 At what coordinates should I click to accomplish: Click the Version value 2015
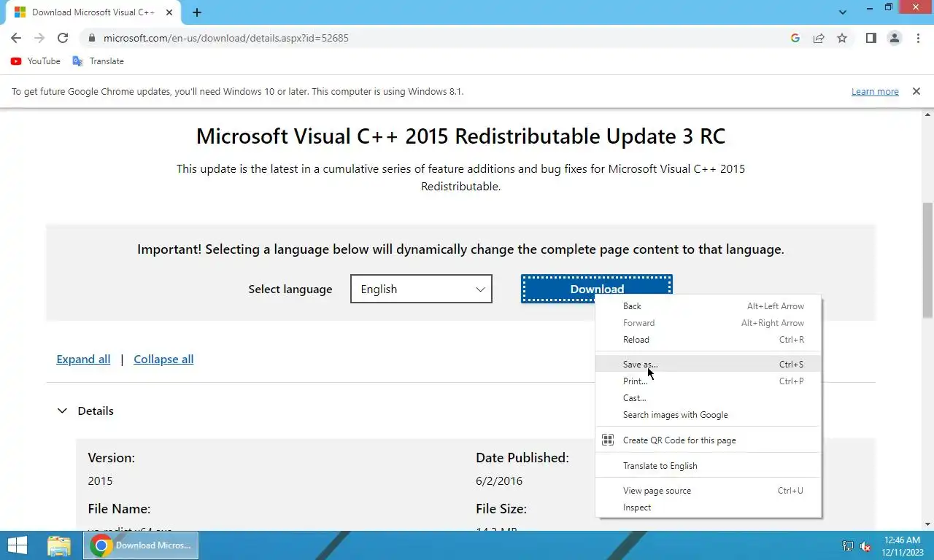click(x=100, y=481)
